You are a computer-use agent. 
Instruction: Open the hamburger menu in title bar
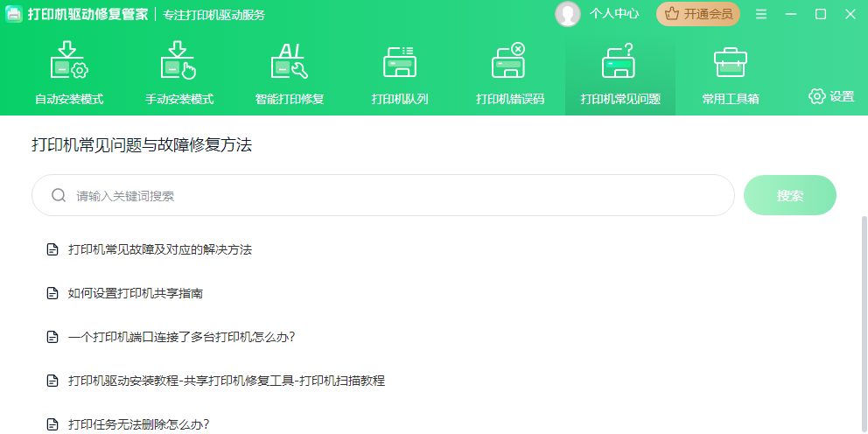coord(761,14)
